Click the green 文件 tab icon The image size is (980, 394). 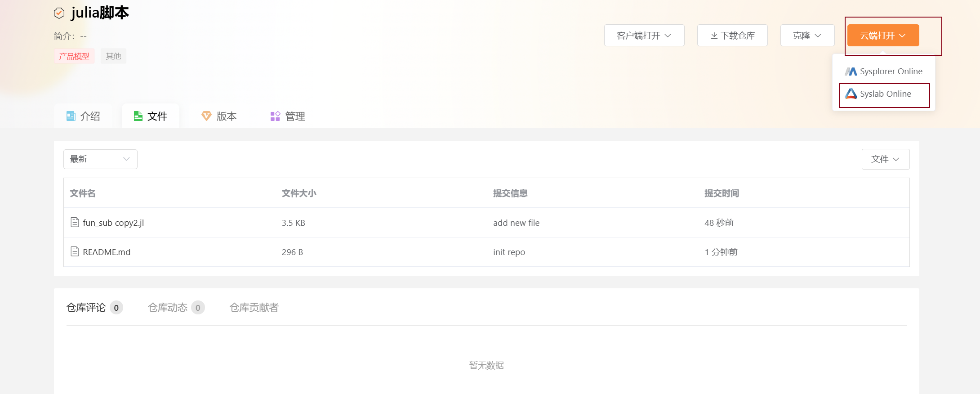pos(138,116)
